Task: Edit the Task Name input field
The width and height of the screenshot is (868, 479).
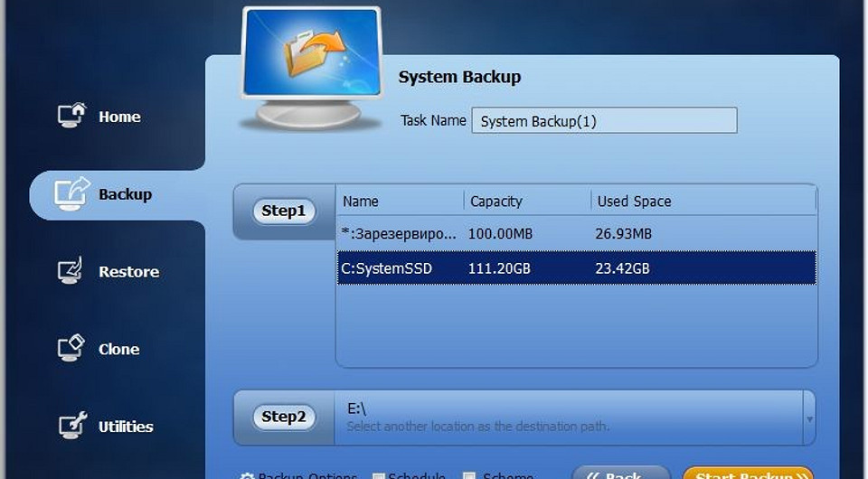Action: (604, 121)
